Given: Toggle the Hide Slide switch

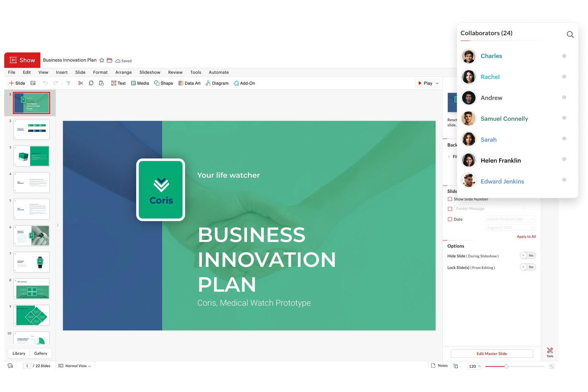Looking at the screenshot, I should (528, 255).
